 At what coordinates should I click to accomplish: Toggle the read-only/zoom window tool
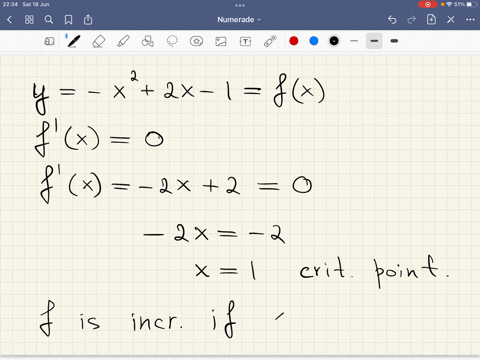[49, 41]
